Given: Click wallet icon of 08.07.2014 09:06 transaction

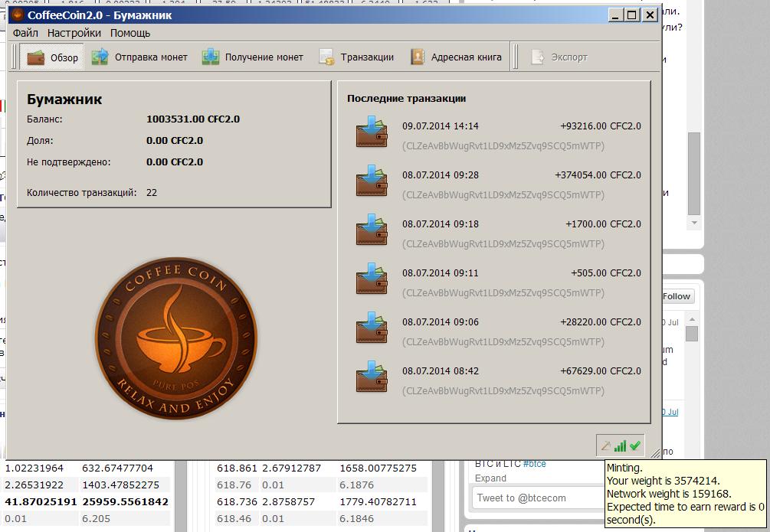Looking at the screenshot, I should coord(372,328).
